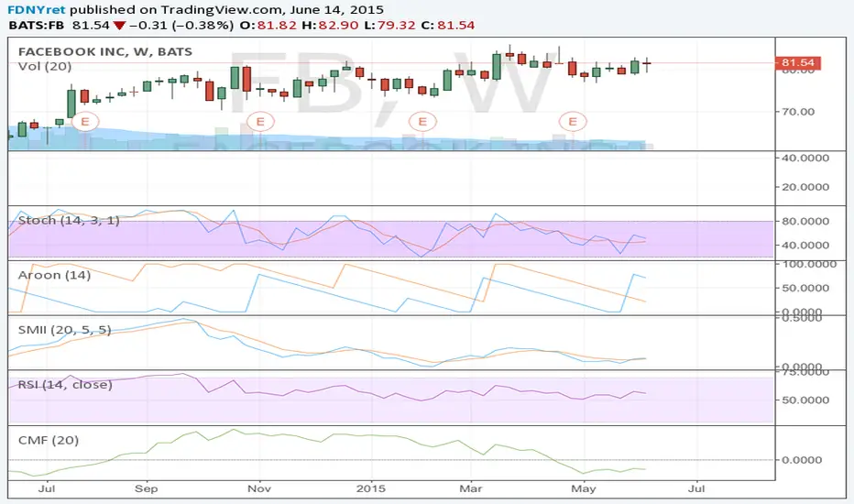Click the earnings marker near February 2015
854x504 pixels.
pos(422,122)
